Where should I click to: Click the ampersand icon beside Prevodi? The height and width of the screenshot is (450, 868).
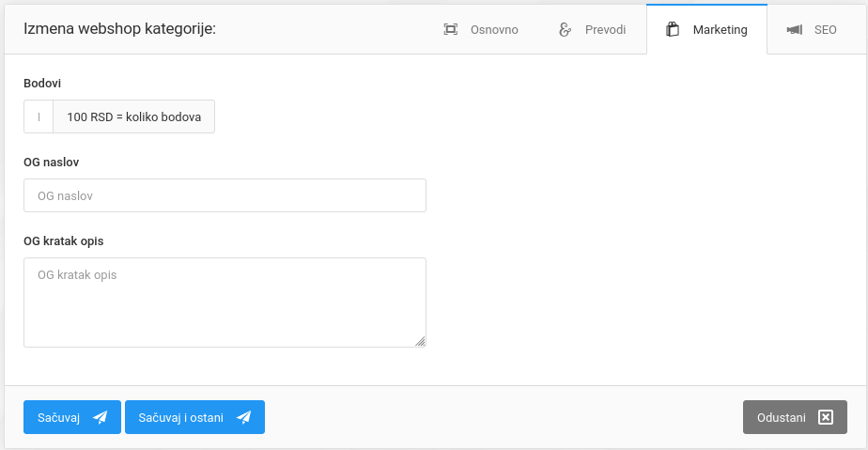point(565,30)
